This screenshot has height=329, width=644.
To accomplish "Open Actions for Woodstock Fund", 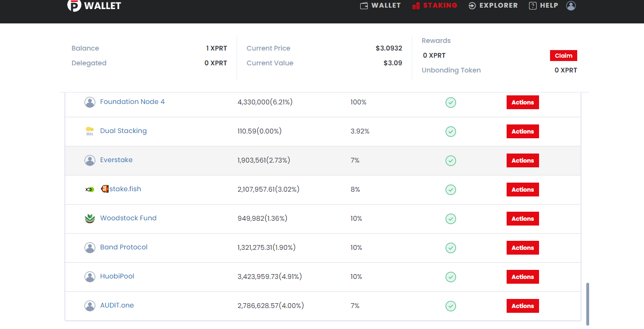I will tap(523, 219).
